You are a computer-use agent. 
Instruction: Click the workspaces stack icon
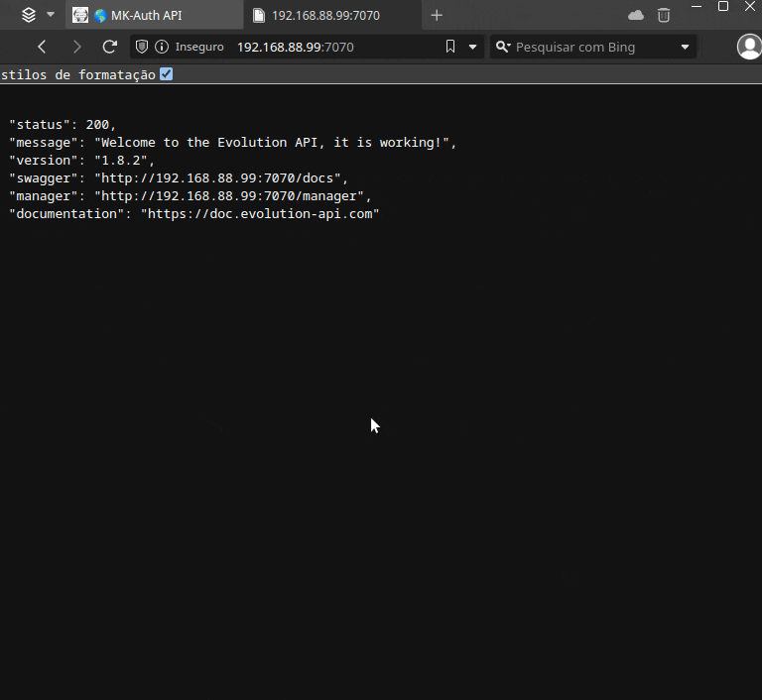(x=28, y=15)
